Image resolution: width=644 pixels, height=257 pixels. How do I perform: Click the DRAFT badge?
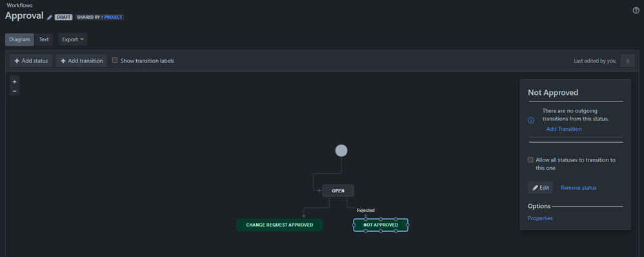64,17
